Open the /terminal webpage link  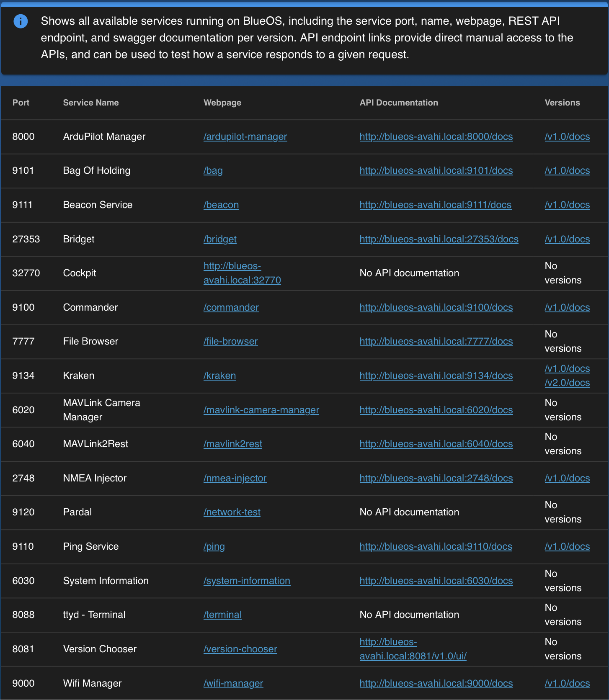point(222,615)
